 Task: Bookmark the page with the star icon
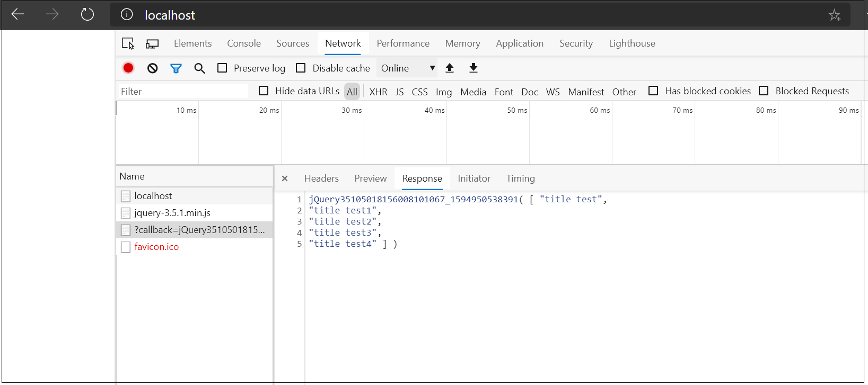click(835, 15)
